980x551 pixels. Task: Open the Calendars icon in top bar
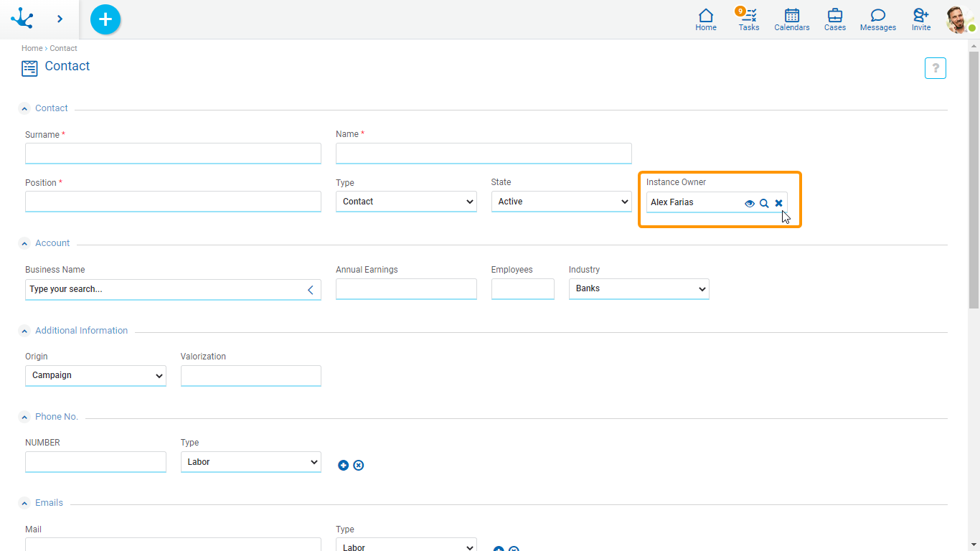click(x=791, y=19)
